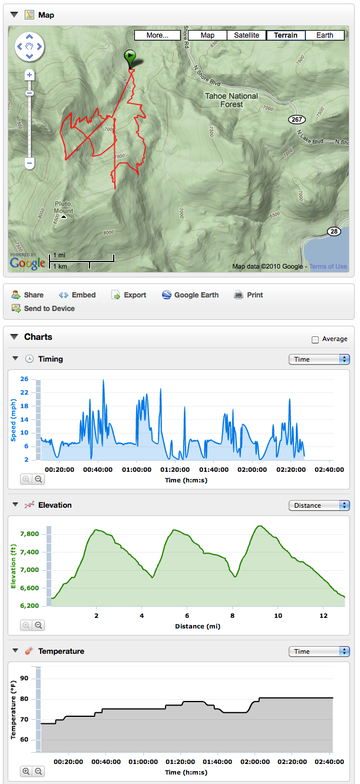Zoom out on Elevation chart

point(38,625)
